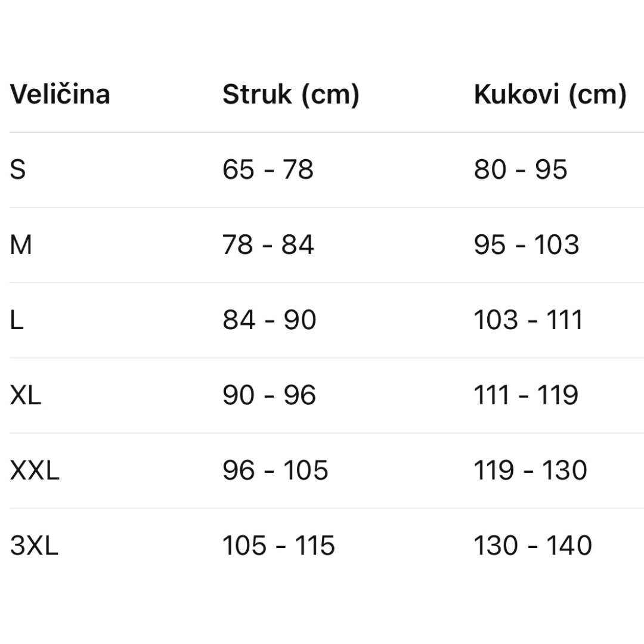
Task: Click the Veličina column header
Action: (60, 95)
